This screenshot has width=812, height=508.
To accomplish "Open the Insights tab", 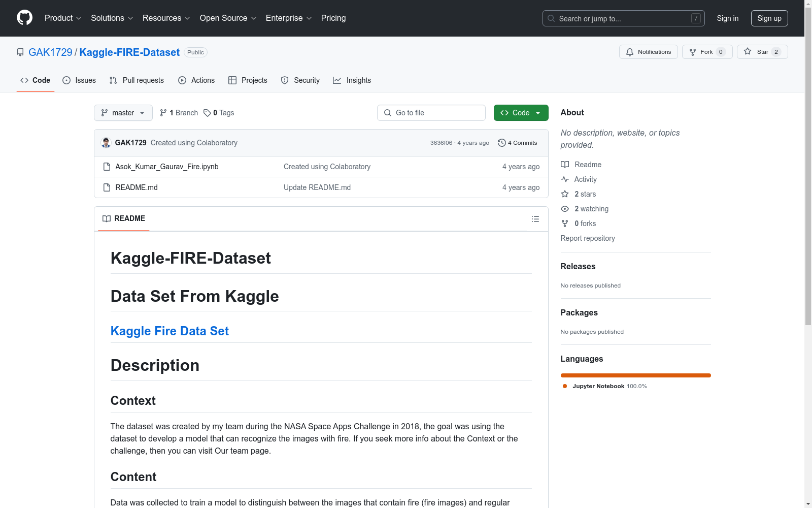I will tap(352, 80).
